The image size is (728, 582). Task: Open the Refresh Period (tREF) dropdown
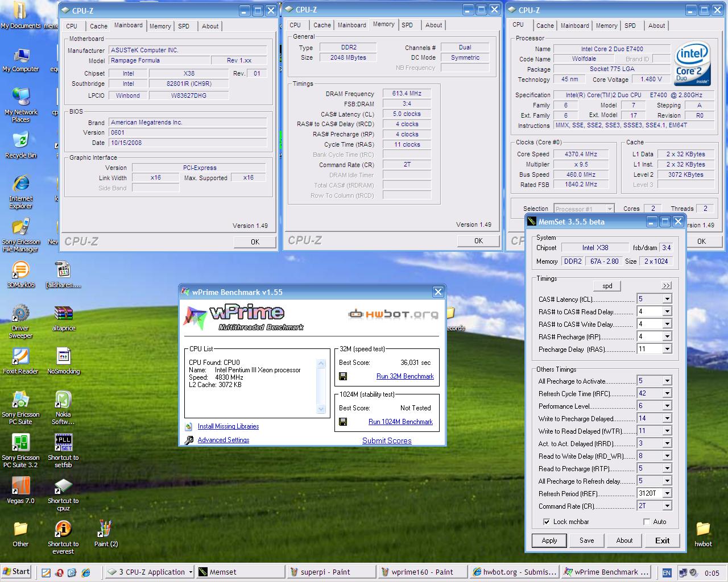[667, 493]
